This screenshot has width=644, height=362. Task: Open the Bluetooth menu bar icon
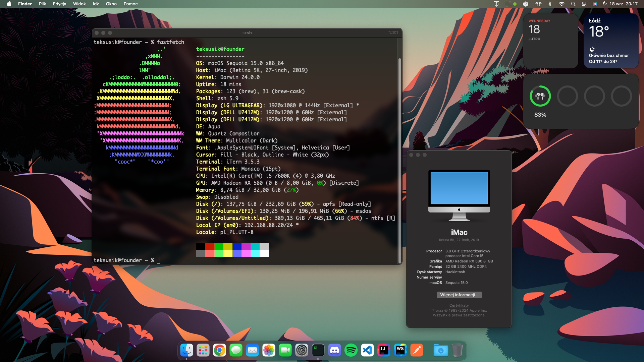click(x=550, y=4)
